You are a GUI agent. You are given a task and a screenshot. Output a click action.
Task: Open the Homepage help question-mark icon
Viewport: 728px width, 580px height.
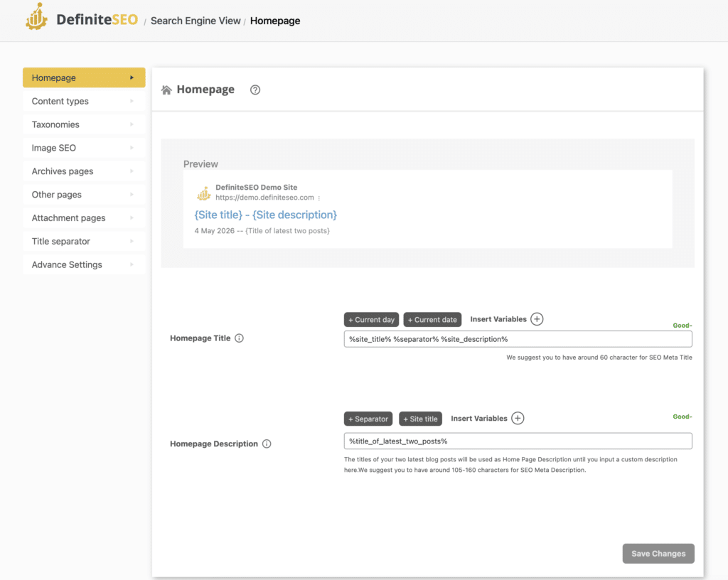(x=255, y=90)
